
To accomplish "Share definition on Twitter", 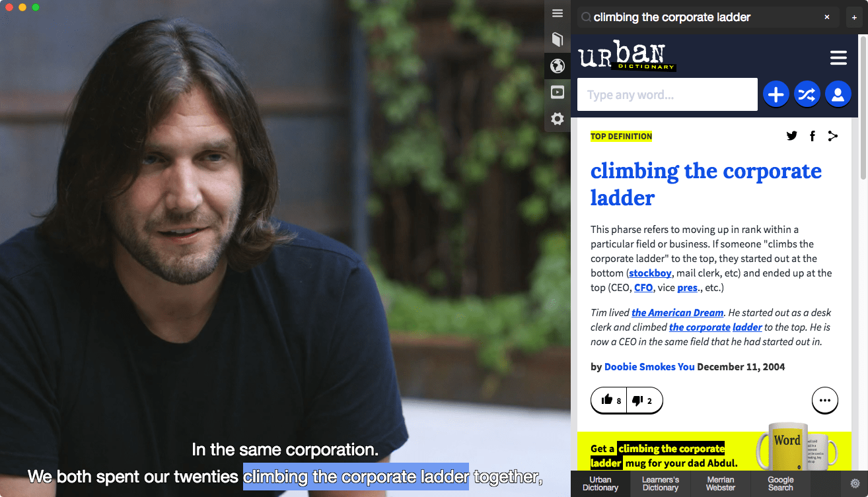I will (792, 136).
